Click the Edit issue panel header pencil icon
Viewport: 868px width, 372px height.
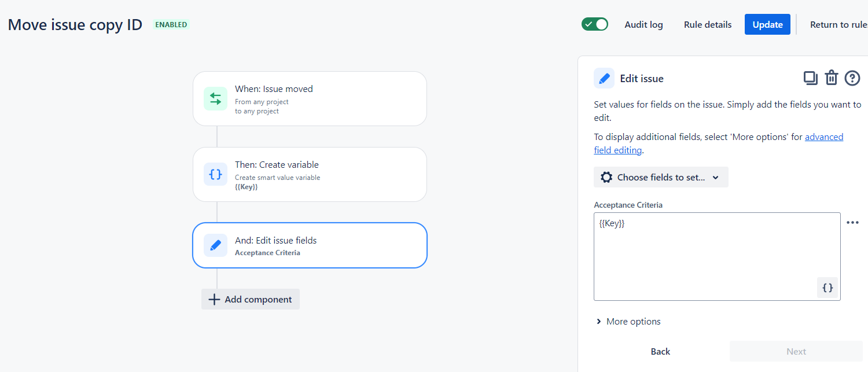point(604,78)
